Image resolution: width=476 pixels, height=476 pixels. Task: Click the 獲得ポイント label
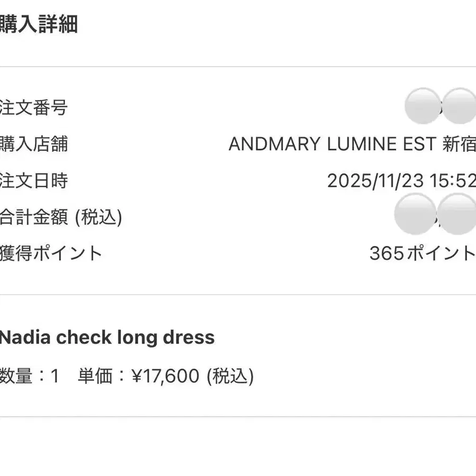(x=51, y=253)
